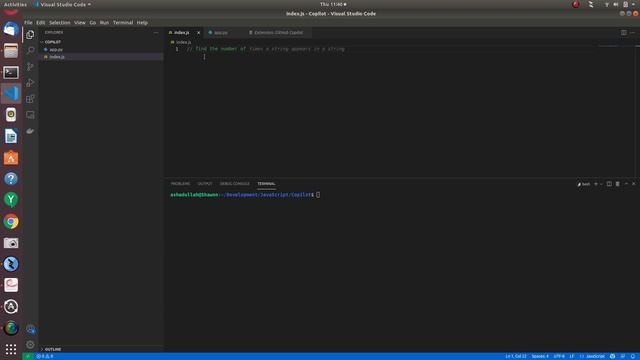The image size is (640, 360).
Task: Open the Docker view in activity bar
Action: pyautogui.click(x=30, y=131)
